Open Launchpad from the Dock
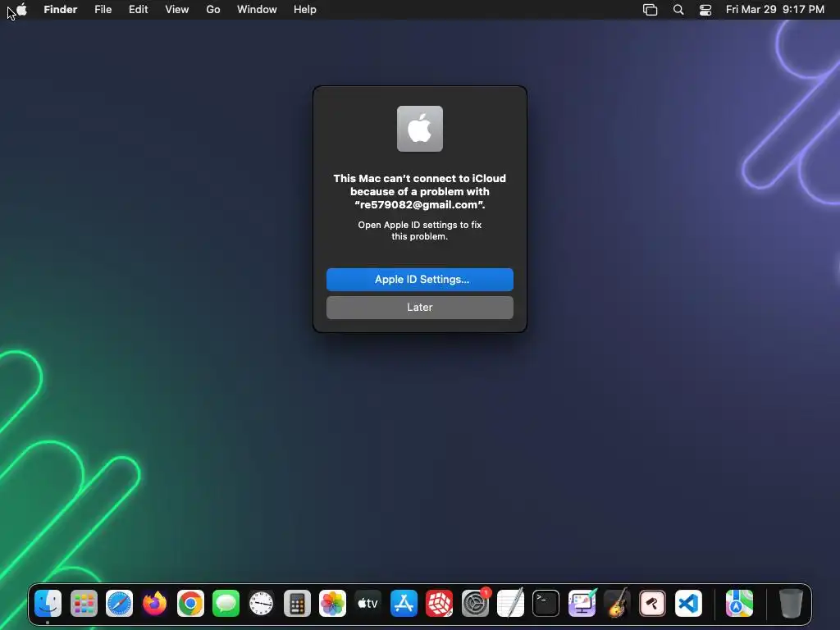 [x=84, y=604]
